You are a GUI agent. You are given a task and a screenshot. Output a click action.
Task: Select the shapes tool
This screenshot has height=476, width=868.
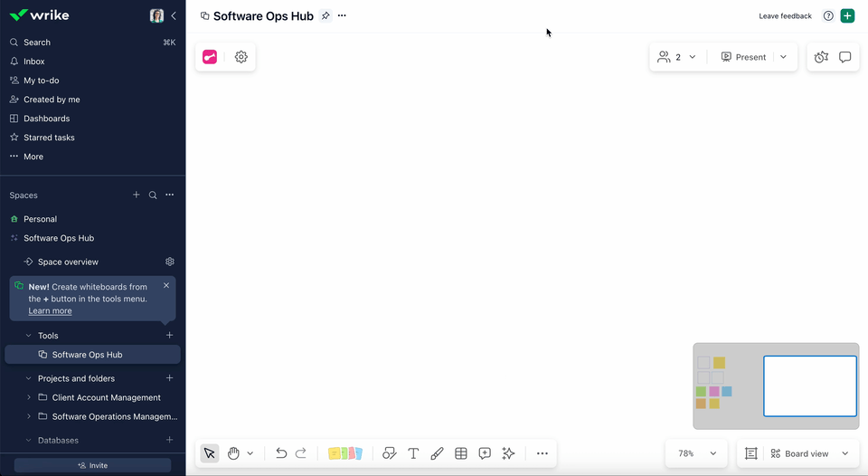click(389, 453)
